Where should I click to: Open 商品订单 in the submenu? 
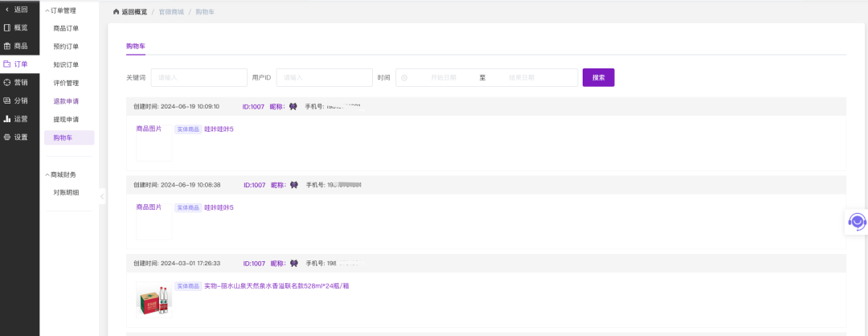coord(66,29)
